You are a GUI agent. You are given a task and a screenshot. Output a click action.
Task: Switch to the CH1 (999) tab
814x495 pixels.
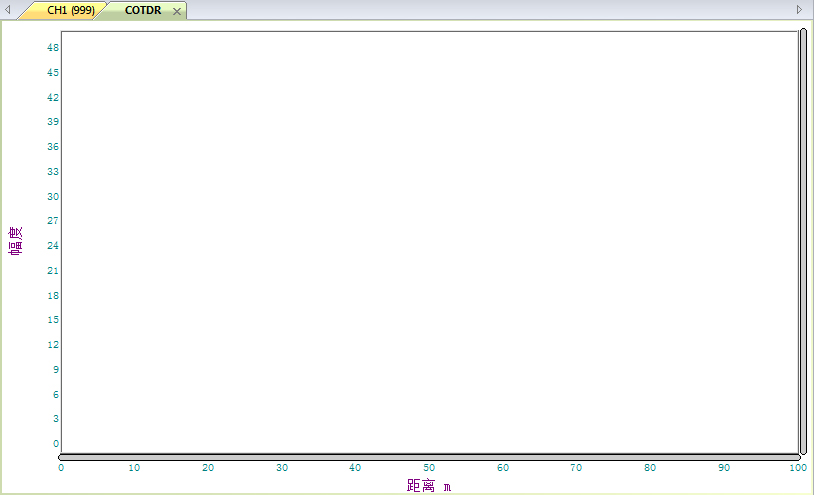point(70,10)
